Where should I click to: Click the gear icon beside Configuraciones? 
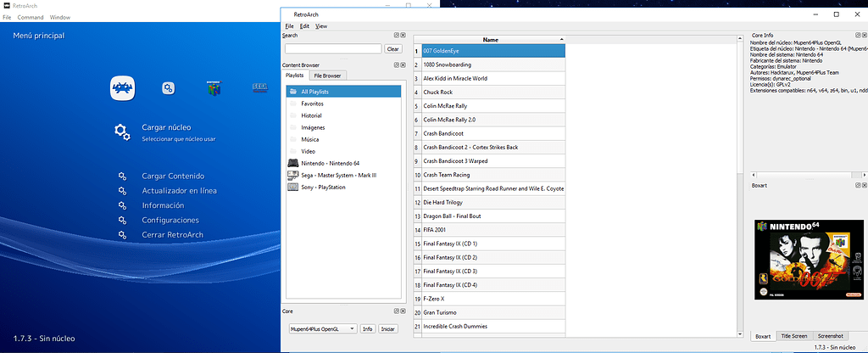[122, 220]
